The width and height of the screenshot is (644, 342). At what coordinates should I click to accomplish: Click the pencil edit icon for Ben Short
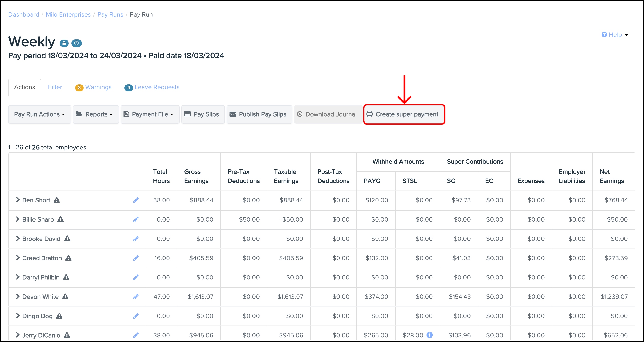(136, 200)
